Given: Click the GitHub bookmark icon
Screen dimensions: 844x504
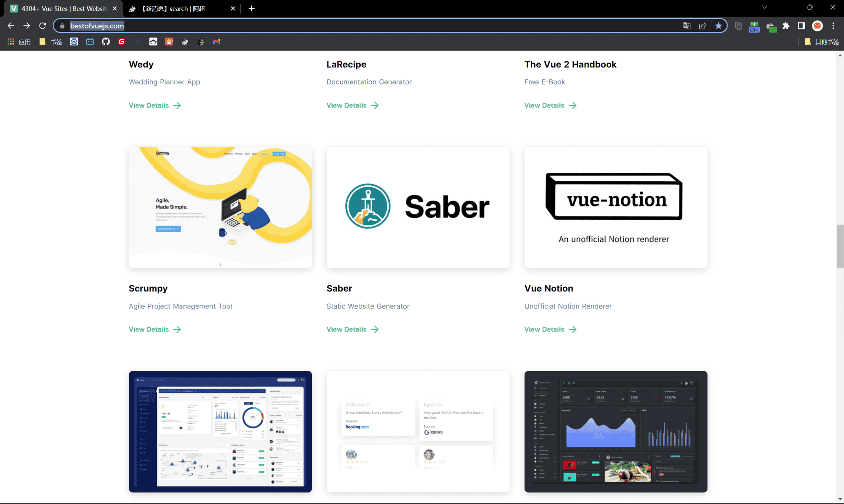Looking at the screenshot, I should tap(106, 42).
